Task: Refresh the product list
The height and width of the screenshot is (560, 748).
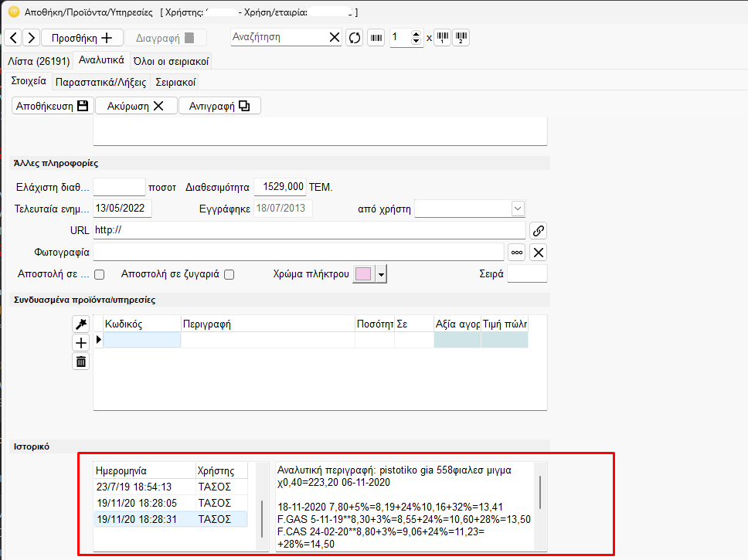Action: [x=355, y=38]
